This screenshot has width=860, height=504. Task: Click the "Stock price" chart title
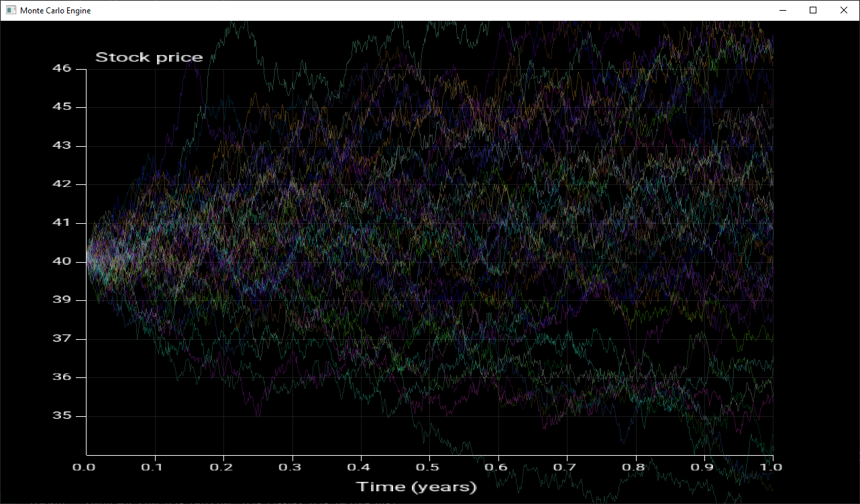pos(149,58)
